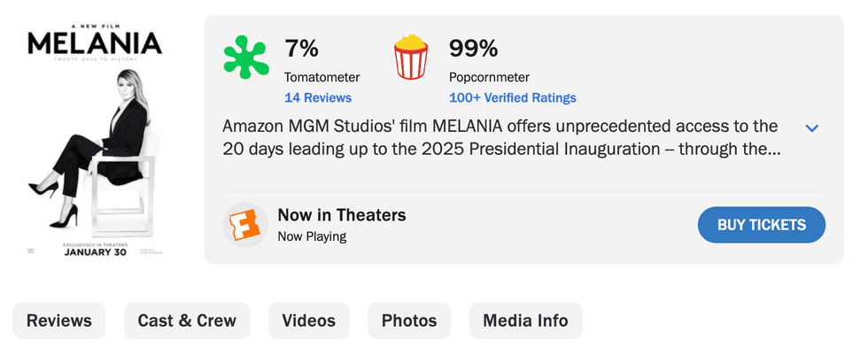Image resolution: width=868 pixels, height=355 pixels.
Task: Click the Popcornmeter label text
Action: click(x=488, y=77)
